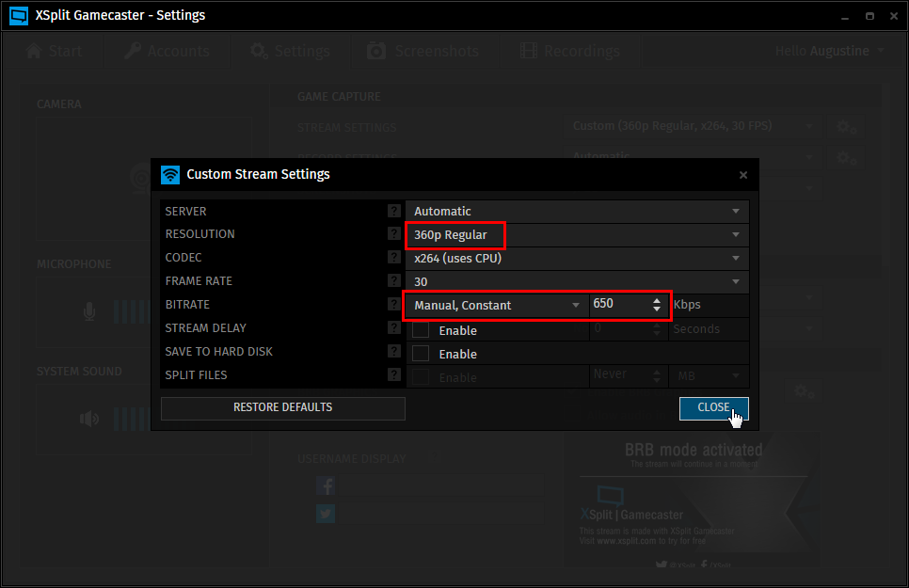909x588 pixels.
Task: Click the microphone icon in Microphone panel
Action: point(89,312)
